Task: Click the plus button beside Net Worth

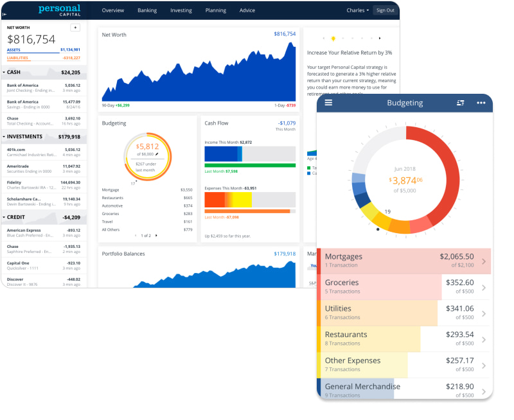Action: (75, 28)
